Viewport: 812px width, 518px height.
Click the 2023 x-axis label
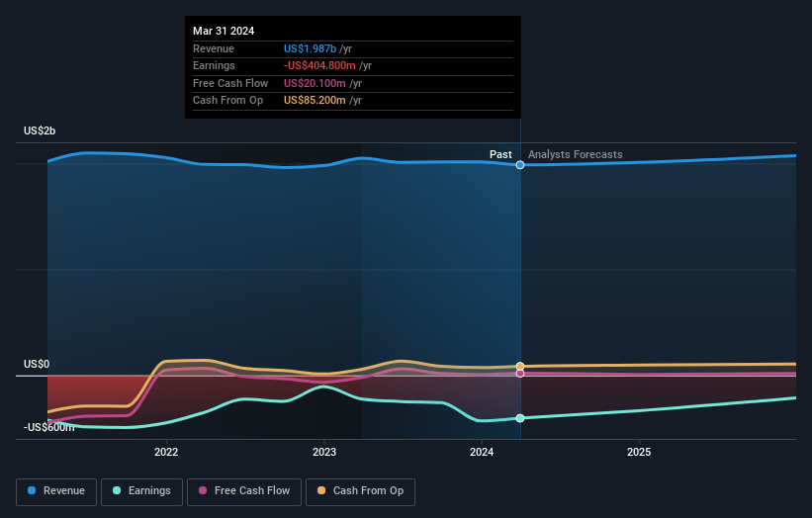click(324, 452)
